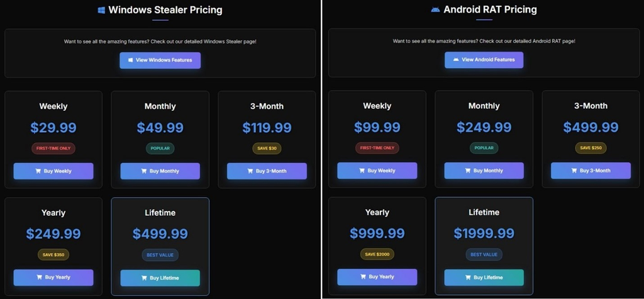644x299 pixels.
Task: Click the POPULAR badge on the $49.99 Monthly plan
Action: pyautogui.click(x=160, y=149)
